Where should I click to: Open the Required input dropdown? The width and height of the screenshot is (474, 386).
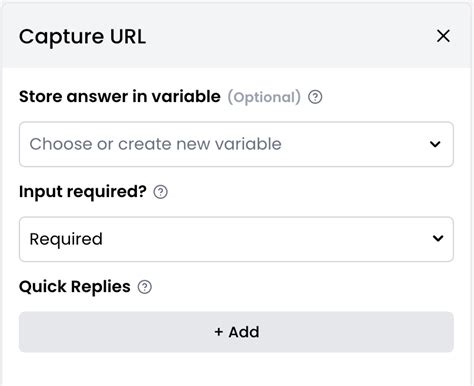click(x=236, y=239)
